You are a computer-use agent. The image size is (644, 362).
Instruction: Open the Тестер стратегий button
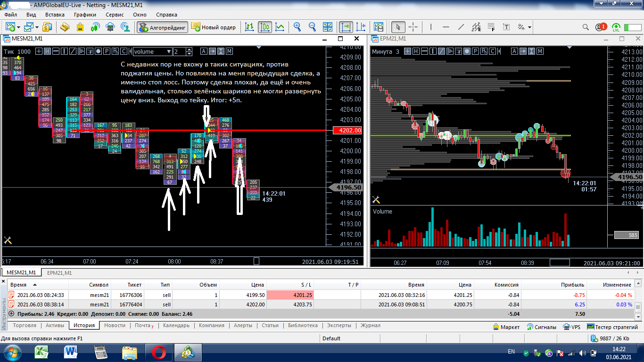coord(612,327)
